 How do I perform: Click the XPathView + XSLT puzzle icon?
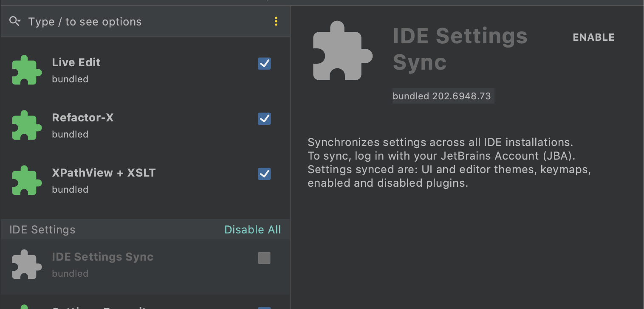click(x=26, y=180)
